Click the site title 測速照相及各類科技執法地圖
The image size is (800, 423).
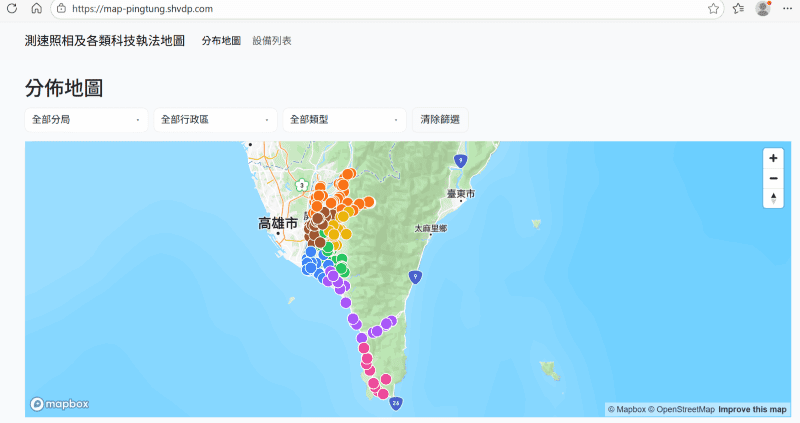[x=105, y=41]
